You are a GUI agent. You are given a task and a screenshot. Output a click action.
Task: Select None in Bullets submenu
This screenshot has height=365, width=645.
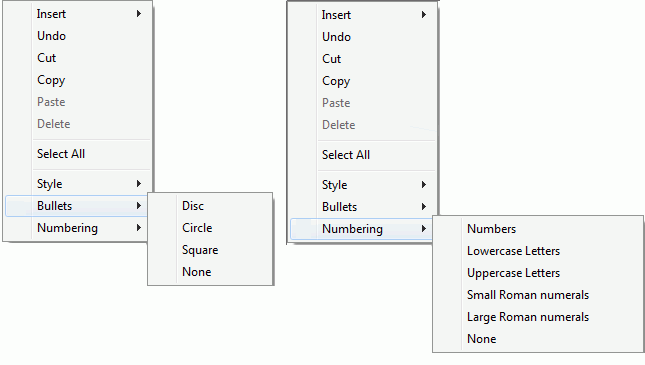[x=210, y=272]
